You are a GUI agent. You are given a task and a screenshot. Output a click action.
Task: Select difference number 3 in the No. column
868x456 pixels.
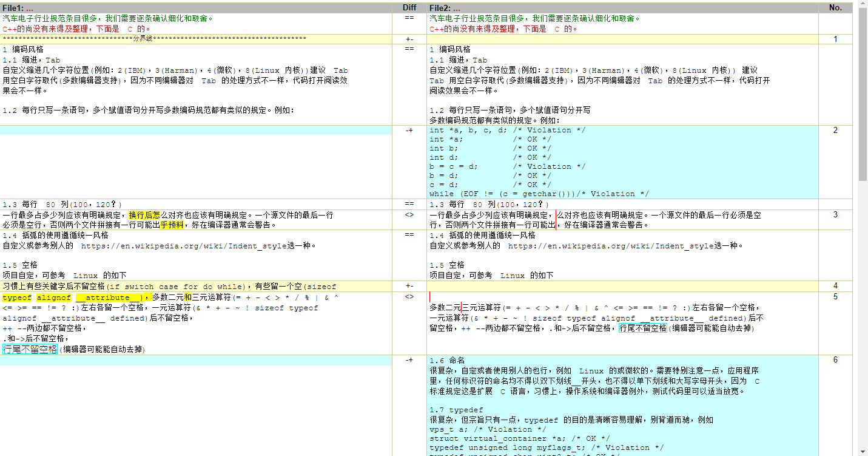click(835, 215)
